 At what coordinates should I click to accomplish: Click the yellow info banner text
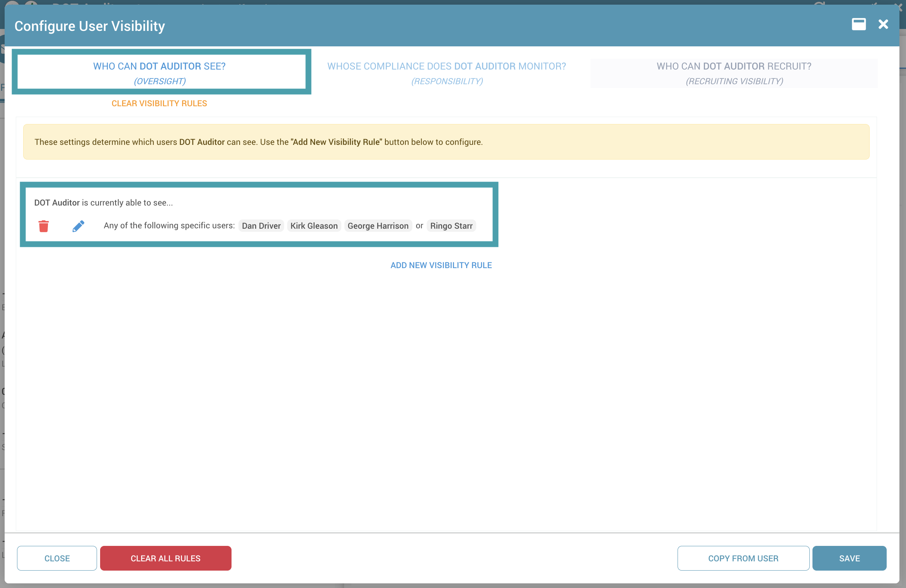click(x=258, y=142)
